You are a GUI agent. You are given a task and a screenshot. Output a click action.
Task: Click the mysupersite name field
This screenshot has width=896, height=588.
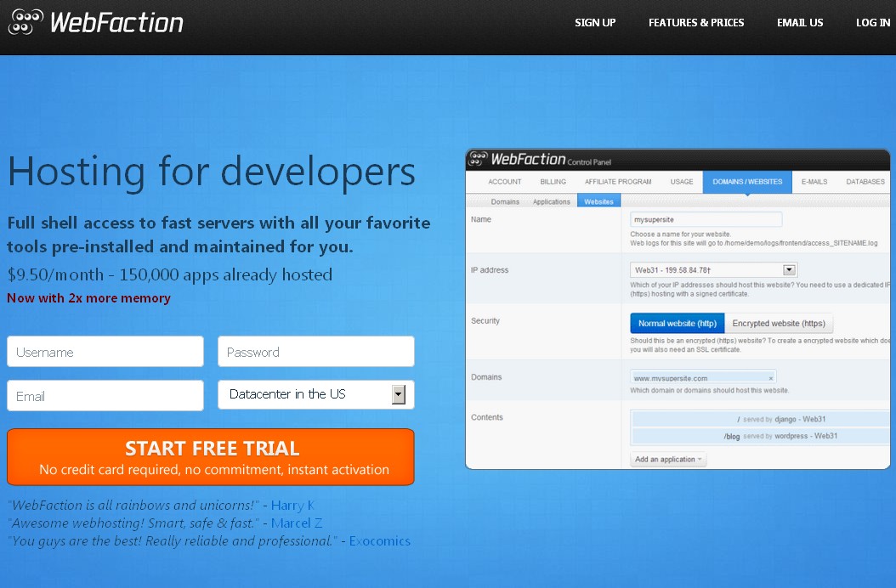click(706, 219)
